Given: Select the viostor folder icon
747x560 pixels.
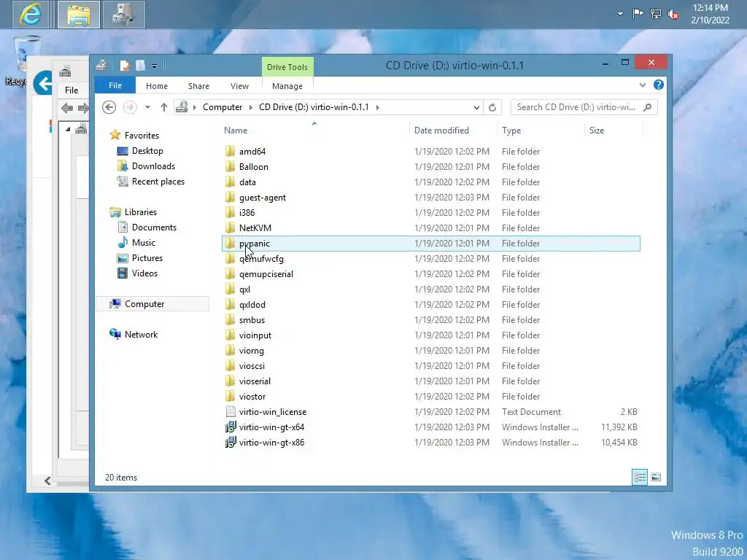Looking at the screenshot, I should (x=230, y=396).
